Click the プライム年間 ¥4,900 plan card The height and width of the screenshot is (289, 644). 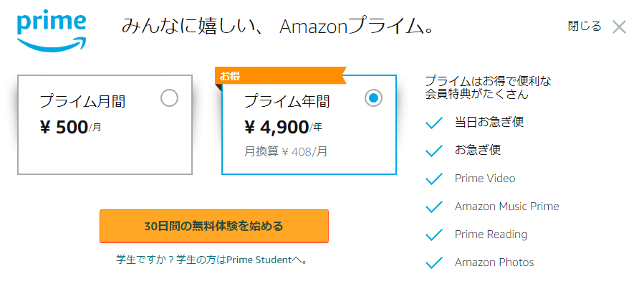tap(309, 125)
